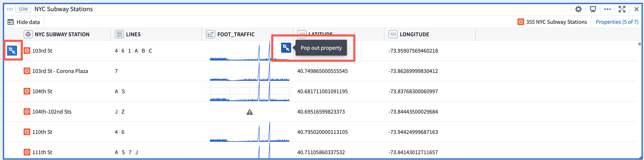Open the three-dots more options menu
The width and height of the screenshot is (644, 160).
(x=607, y=9)
